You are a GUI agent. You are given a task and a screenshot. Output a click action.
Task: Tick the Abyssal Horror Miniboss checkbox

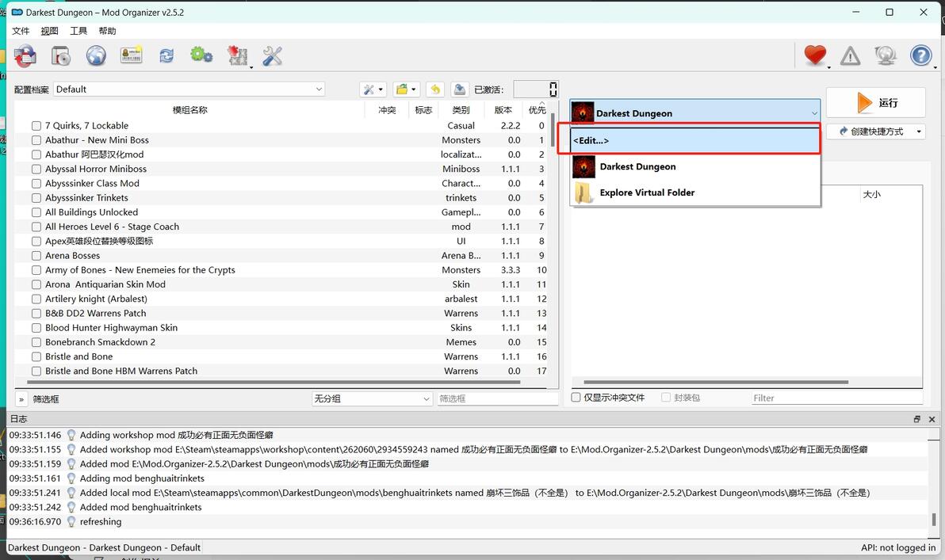click(x=36, y=170)
